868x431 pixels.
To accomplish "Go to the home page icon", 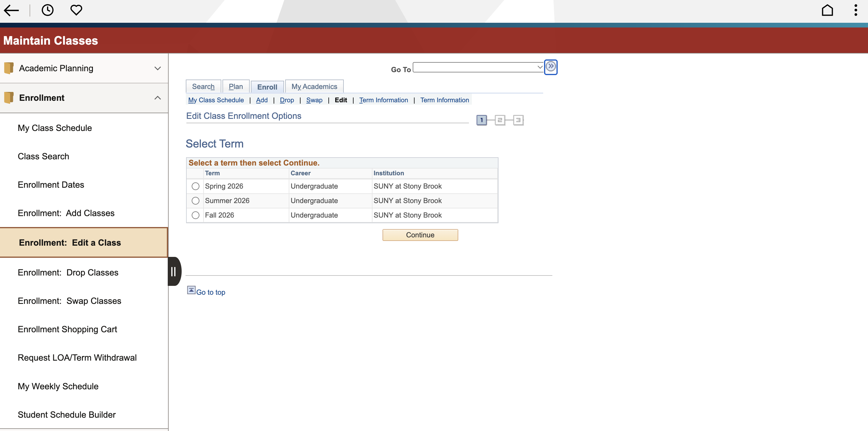I will 827,10.
